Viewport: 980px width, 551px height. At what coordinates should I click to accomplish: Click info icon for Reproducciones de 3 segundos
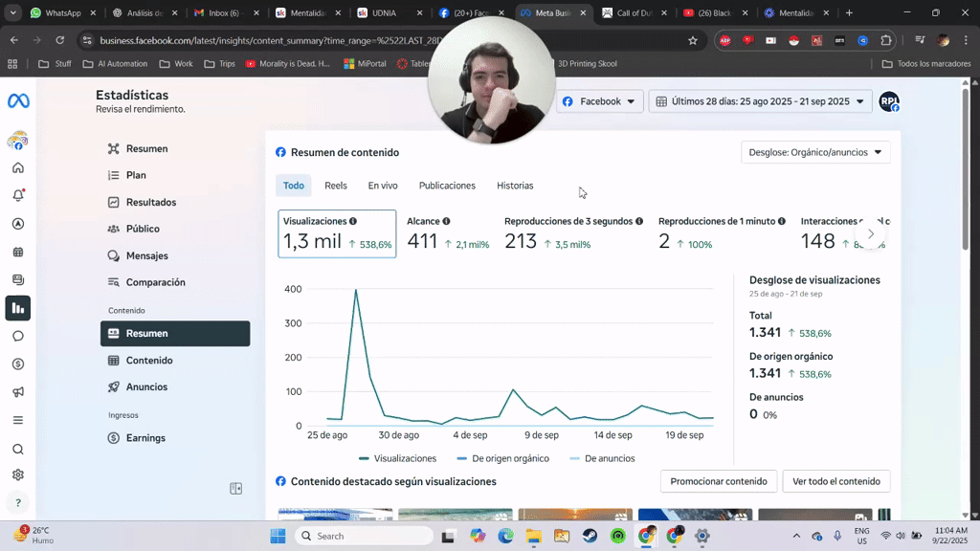tap(639, 221)
